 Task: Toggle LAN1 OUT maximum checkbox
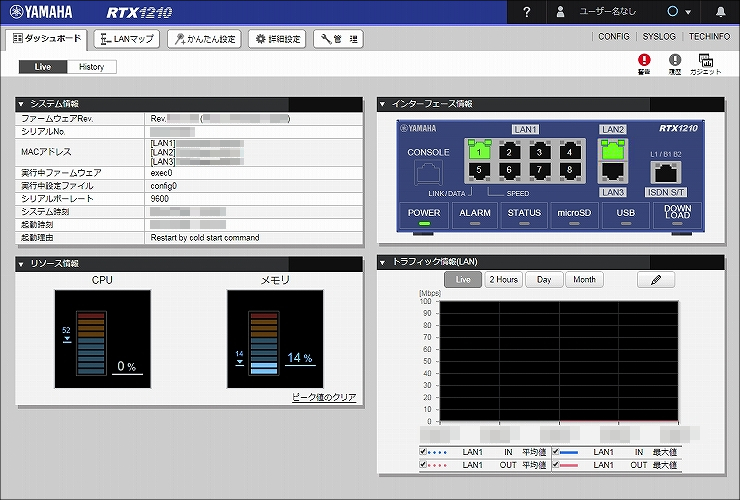coord(556,465)
